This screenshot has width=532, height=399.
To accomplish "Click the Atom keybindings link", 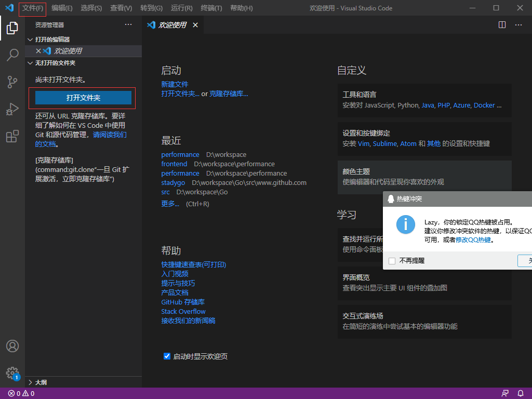I will [x=408, y=143].
